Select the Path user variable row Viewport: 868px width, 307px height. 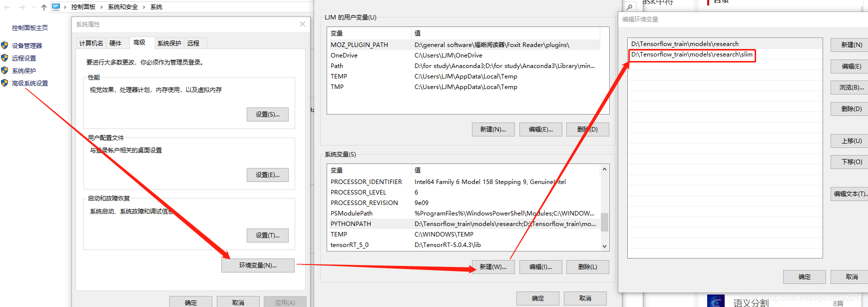[x=464, y=66]
